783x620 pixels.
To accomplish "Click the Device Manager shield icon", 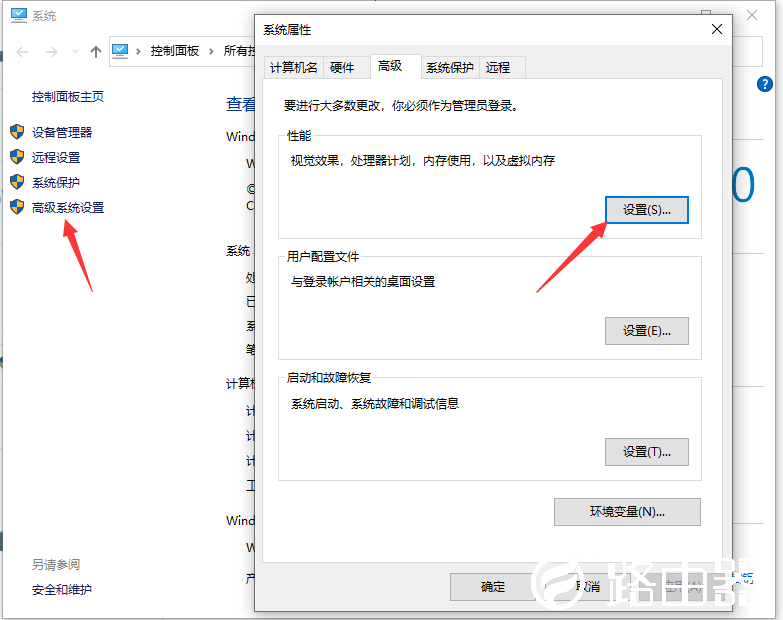I will point(17,132).
